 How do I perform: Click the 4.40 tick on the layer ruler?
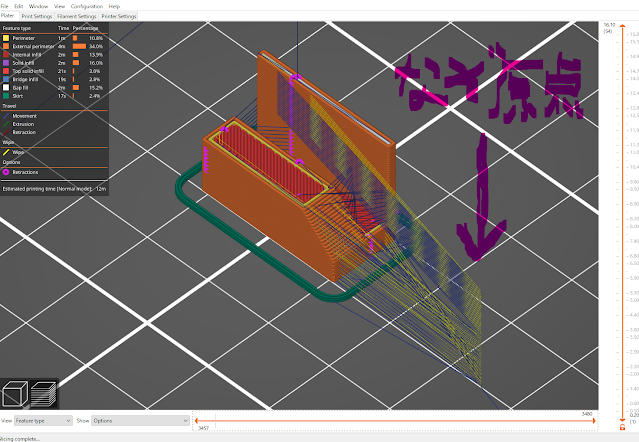coord(634,315)
